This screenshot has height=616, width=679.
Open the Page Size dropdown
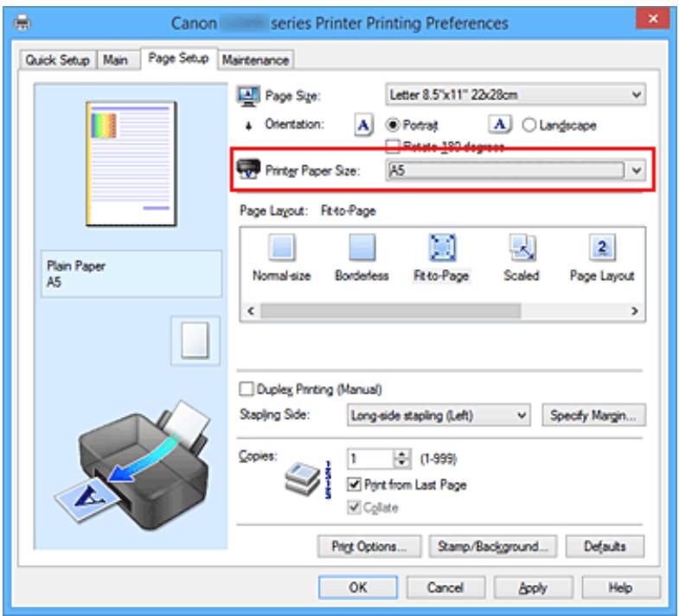tap(515, 94)
